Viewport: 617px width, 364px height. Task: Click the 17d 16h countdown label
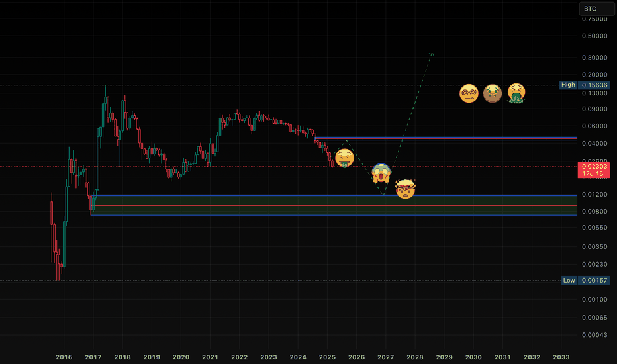pos(594,173)
